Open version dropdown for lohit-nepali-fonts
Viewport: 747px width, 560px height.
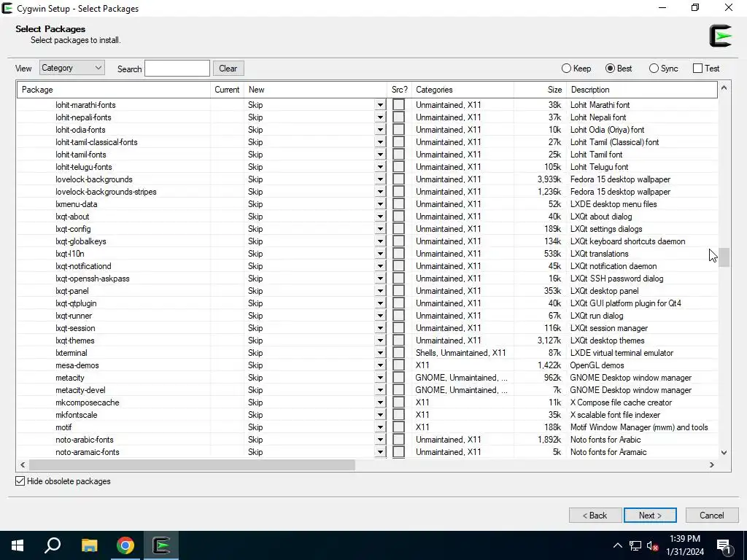tap(380, 117)
